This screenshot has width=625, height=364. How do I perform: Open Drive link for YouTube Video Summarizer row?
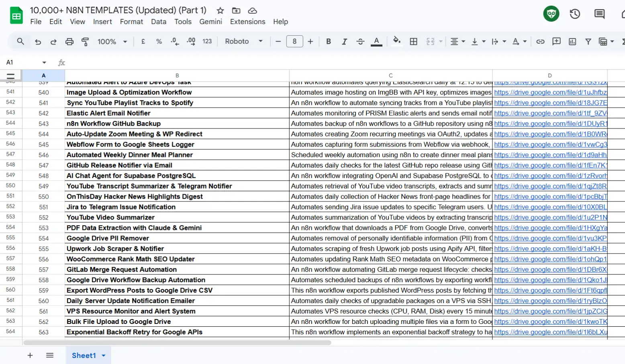point(550,218)
